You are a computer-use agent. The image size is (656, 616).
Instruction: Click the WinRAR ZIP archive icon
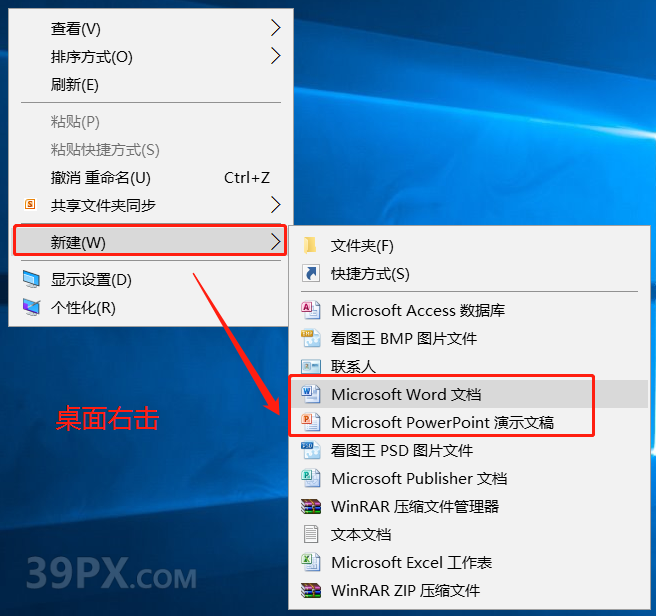[x=311, y=590]
